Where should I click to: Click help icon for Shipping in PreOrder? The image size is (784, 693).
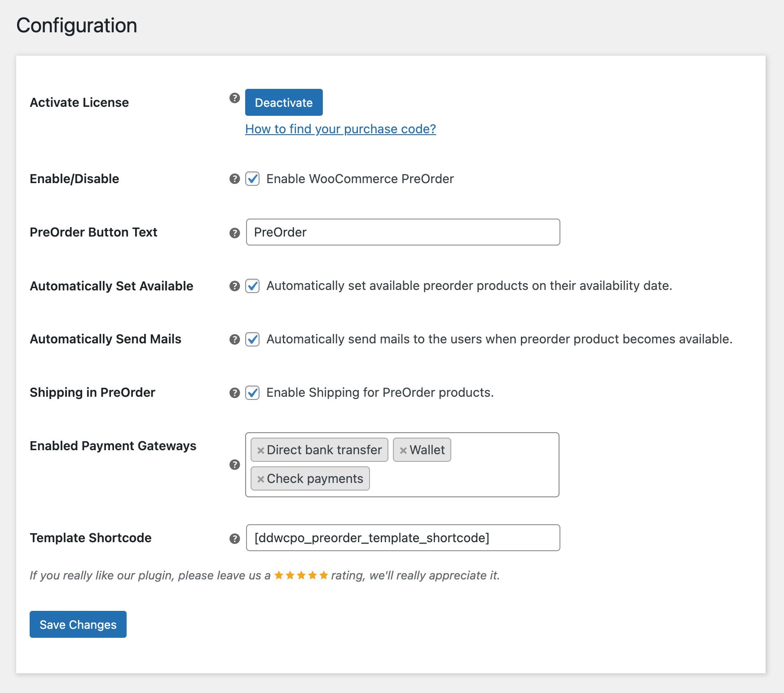234,393
